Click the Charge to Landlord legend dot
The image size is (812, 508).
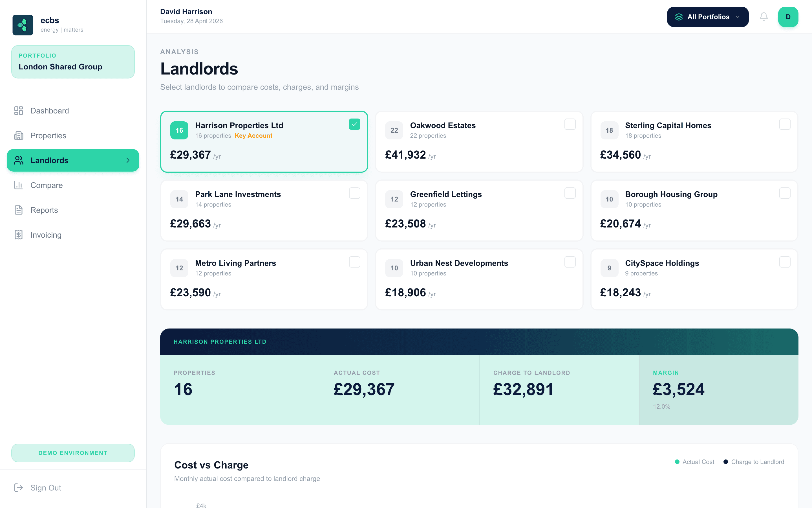point(726,462)
